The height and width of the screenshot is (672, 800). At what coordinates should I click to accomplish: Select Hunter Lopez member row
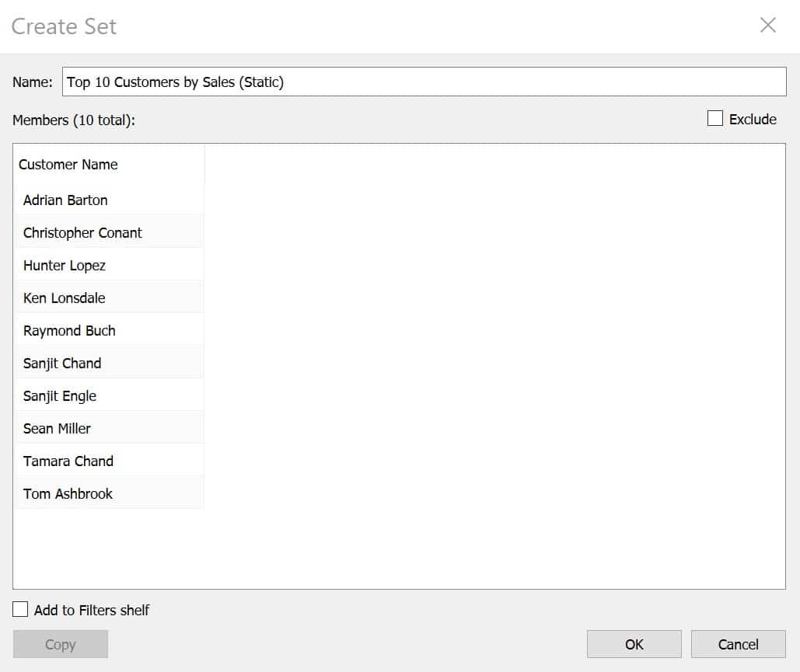tap(109, 265)
